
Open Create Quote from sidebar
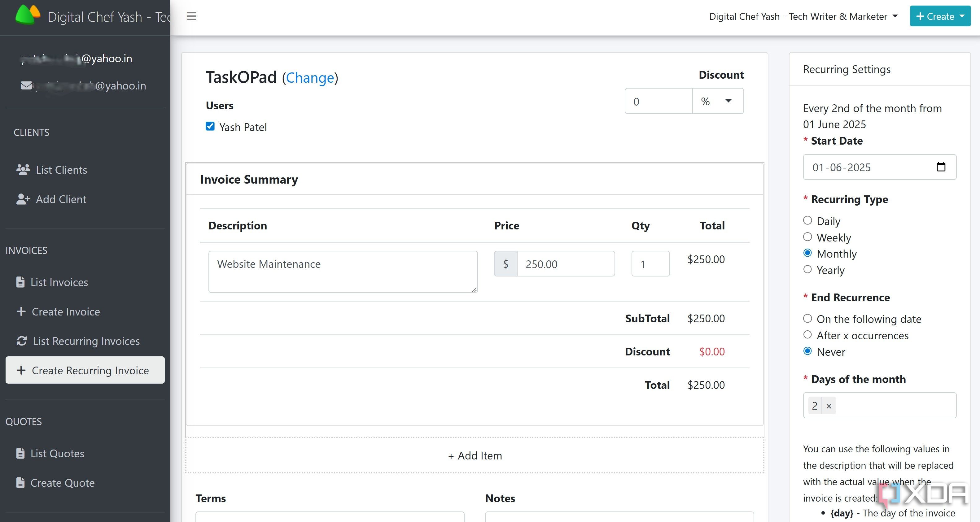[85, 482]
